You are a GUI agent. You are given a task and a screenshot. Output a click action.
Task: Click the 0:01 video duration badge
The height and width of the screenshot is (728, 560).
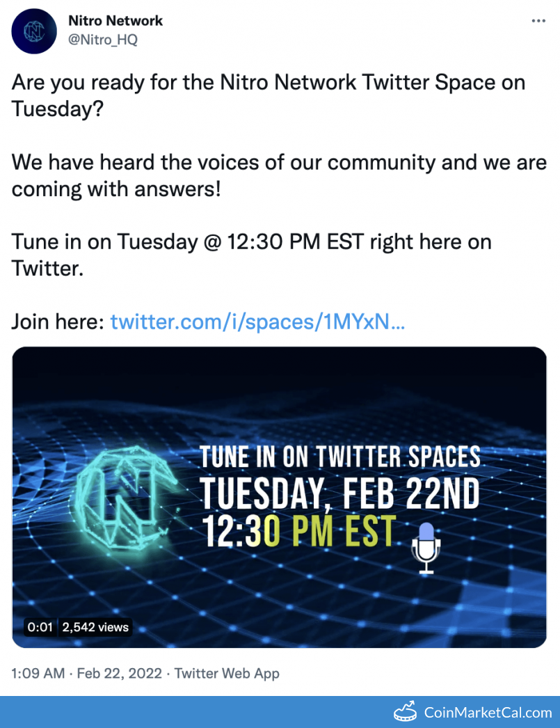click(x=40, y=627)
